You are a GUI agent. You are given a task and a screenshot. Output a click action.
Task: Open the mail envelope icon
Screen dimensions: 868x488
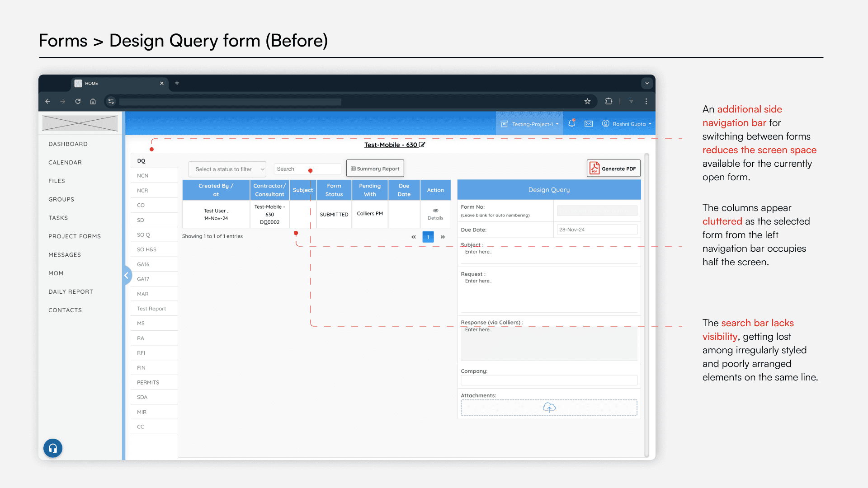(589, 124)
